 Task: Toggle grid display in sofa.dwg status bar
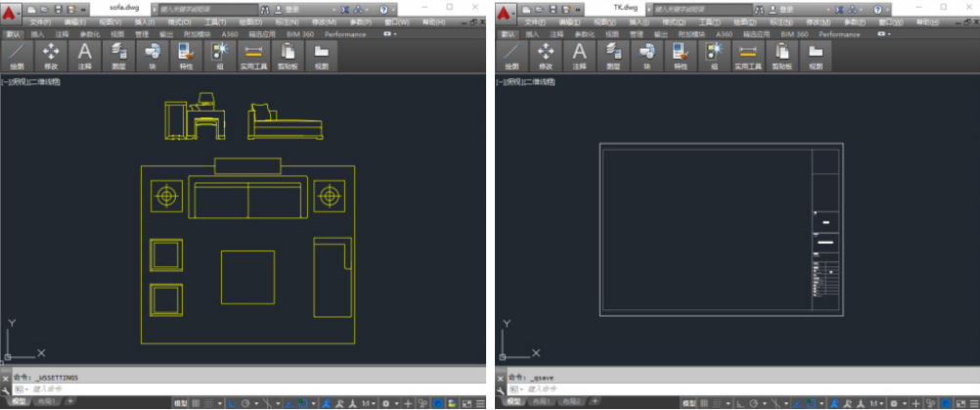click(x=196, y=404)
